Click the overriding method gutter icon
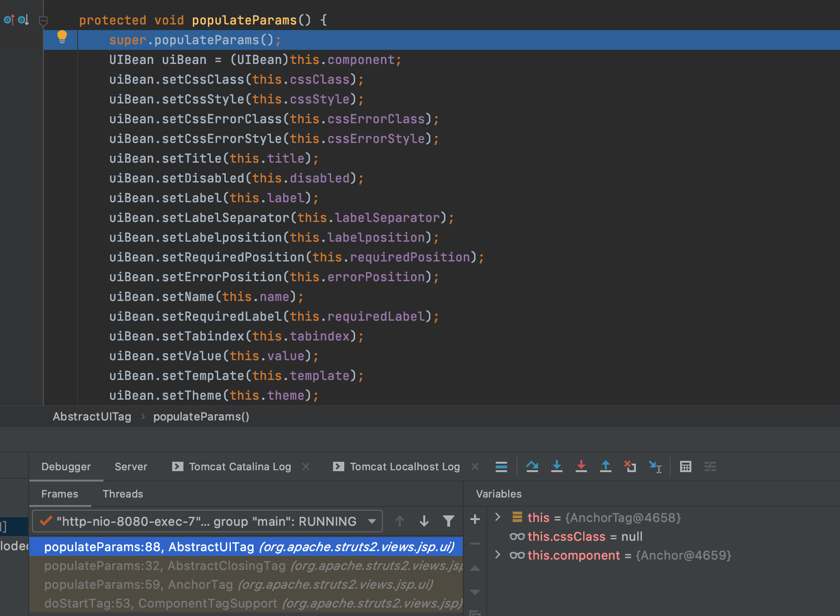 click(x=9, y=20)
